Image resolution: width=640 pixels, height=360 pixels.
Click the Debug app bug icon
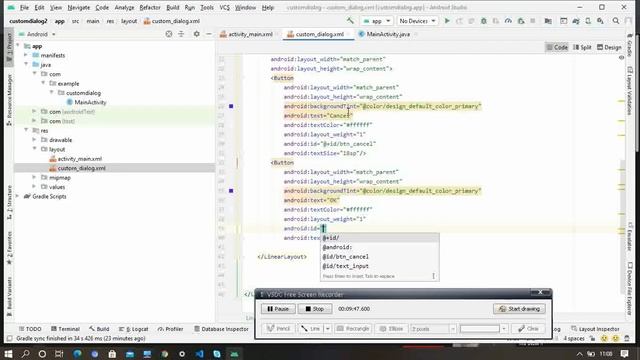[484, 21]
